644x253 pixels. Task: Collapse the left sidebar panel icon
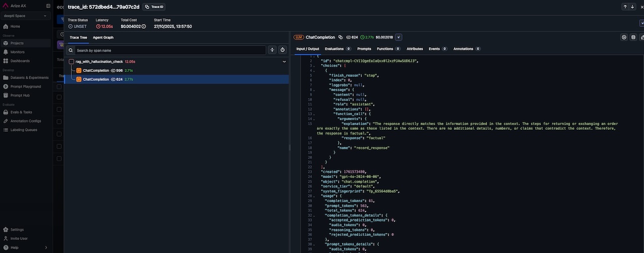pyautogui.click(x=48, y=6)
